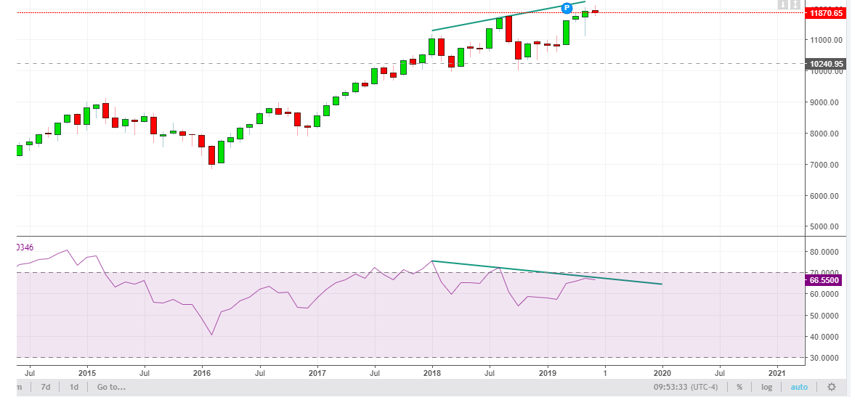Click the 2016 low red candlestick

tap(211, 155)
